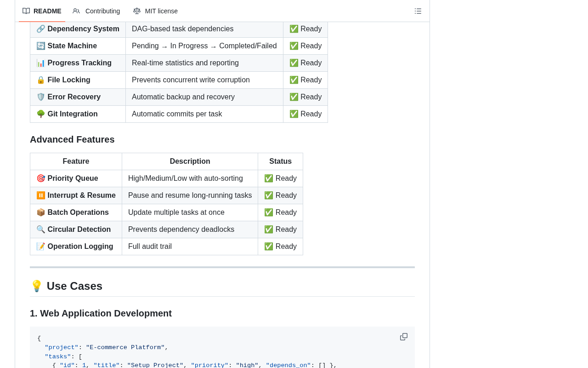Select the Batch Operations feature name
This screenshot has width=588, height=368.
tap(78, 213)
